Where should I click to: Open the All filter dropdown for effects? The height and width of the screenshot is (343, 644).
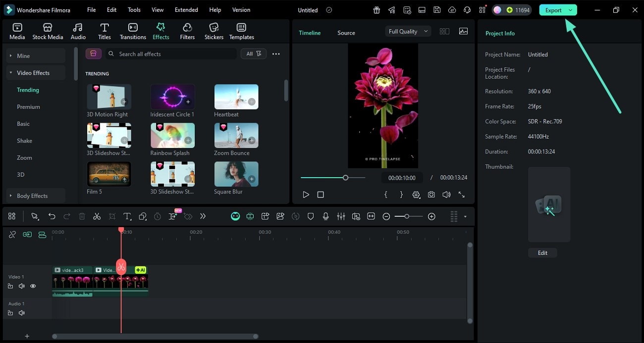click(254, 54)
